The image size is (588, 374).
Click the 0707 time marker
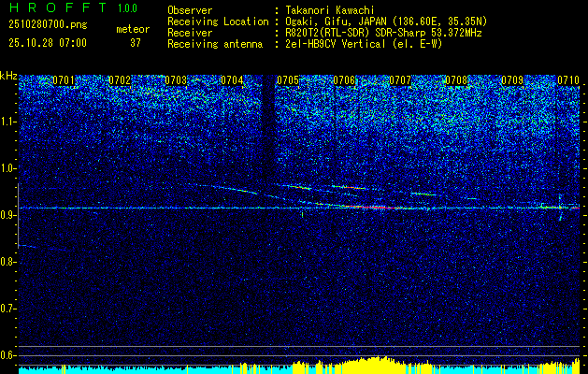(400, 80)
